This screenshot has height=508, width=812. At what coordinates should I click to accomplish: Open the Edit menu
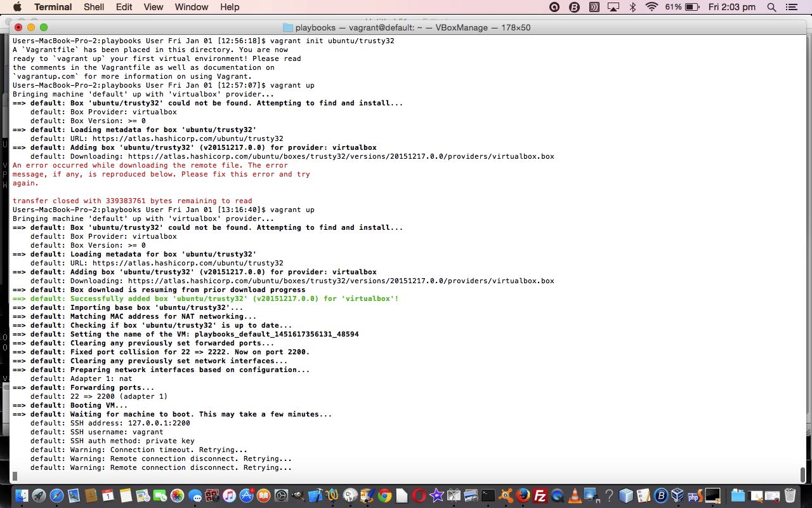(124, 7)
